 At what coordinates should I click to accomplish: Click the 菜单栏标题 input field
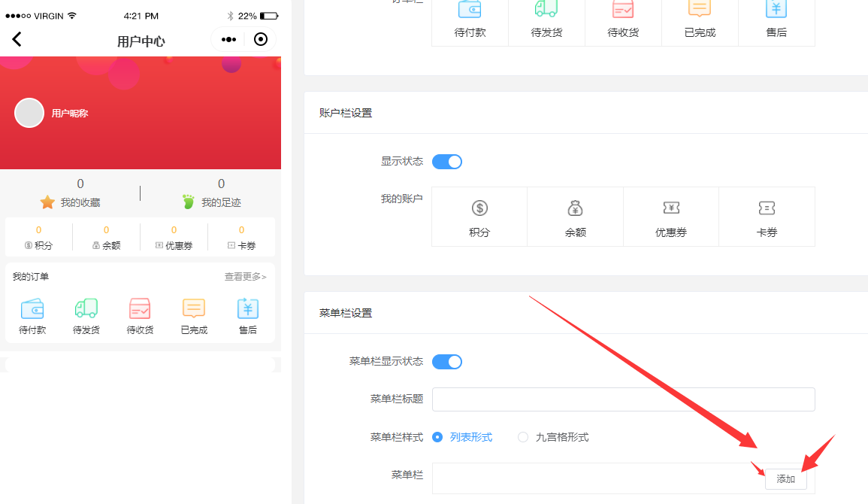tap(623, 399)
